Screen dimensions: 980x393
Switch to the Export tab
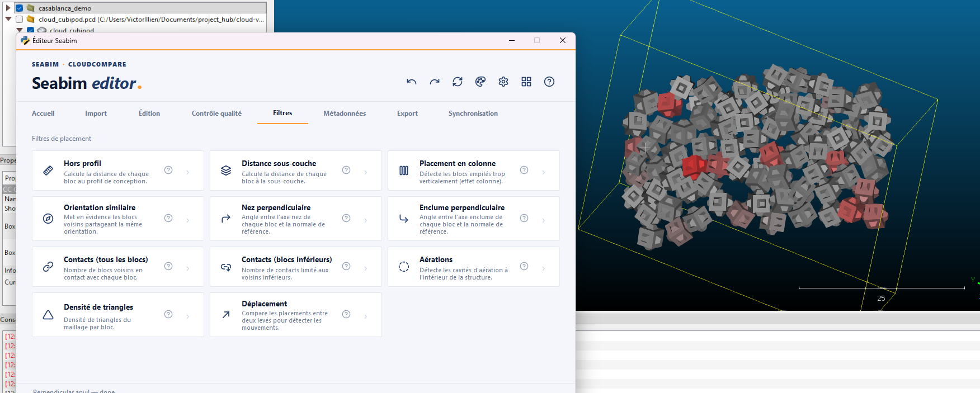[407, 113]
